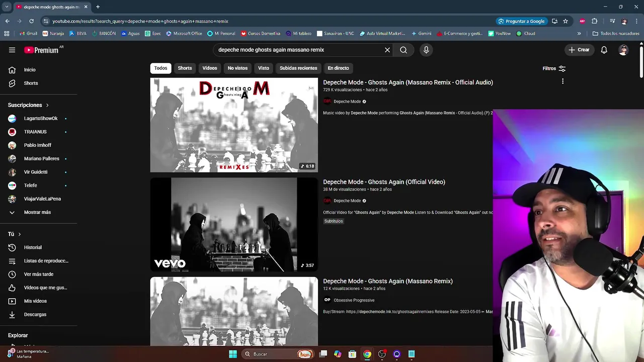Click the vevo official video thumbnail
644x362 pixels.
(234, 225)
